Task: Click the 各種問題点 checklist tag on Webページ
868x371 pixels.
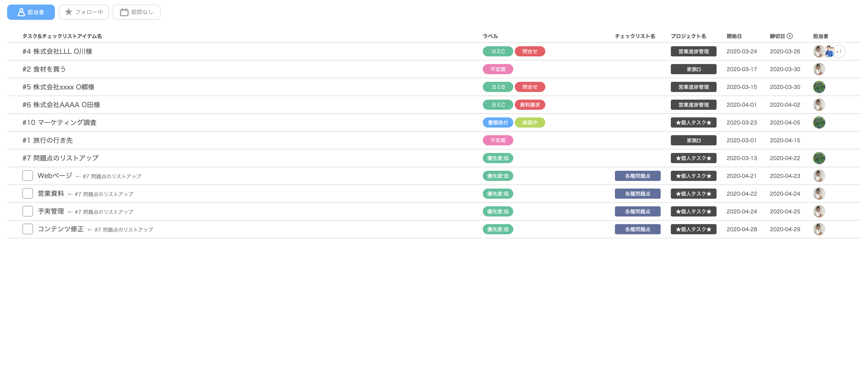Action: (637, 176)
